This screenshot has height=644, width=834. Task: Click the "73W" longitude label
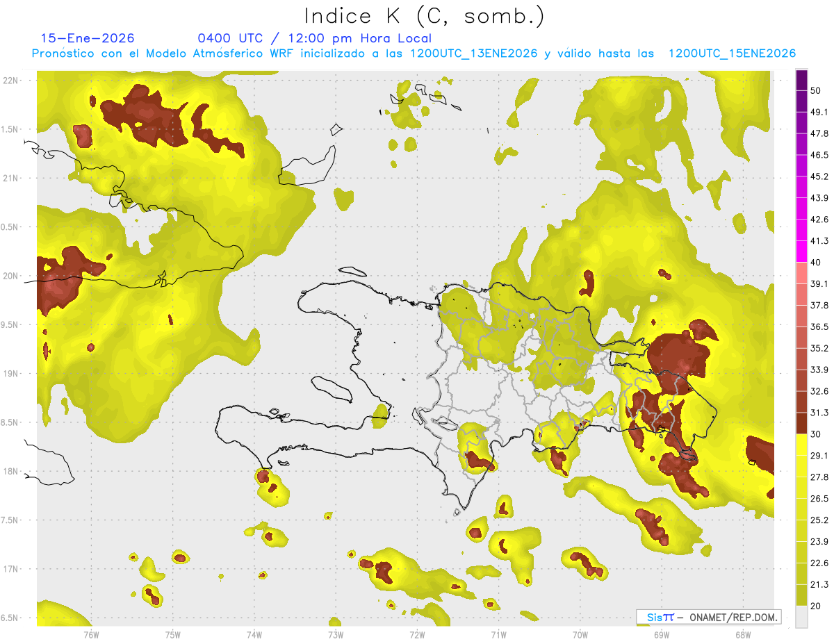(x=335, y=634)
